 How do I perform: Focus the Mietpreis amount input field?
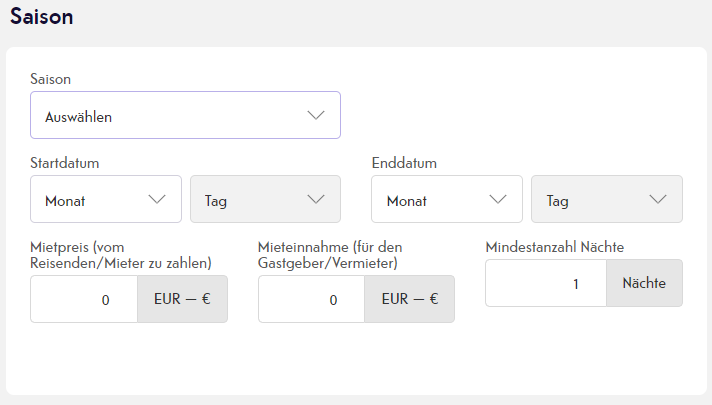pyautogui.click(x=84, y=299)
